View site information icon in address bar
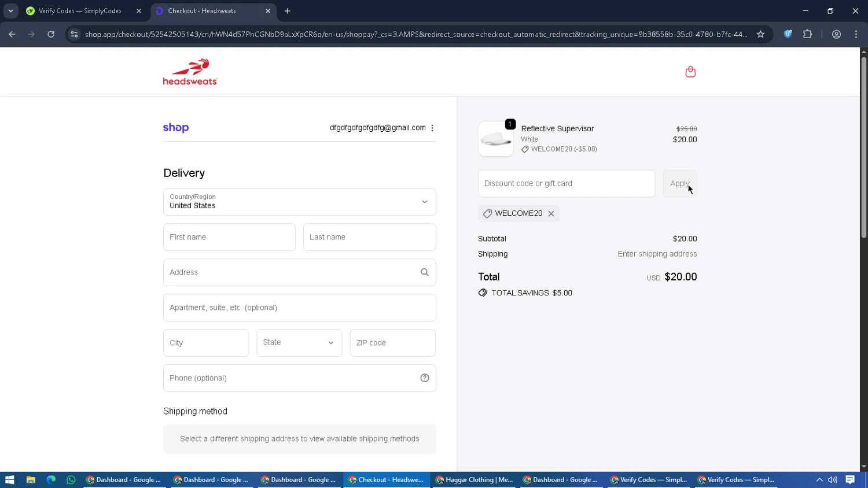868x488 pixels. click(x=74, y=34)
